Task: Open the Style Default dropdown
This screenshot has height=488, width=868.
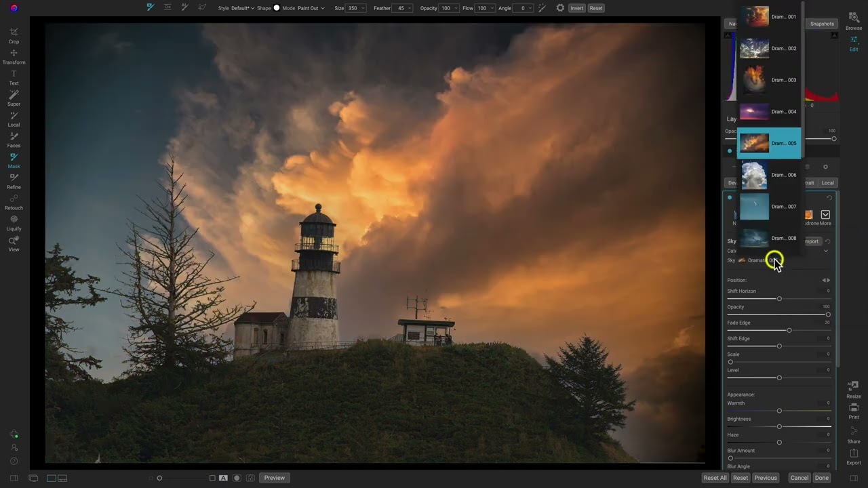Action: click(x=243, y=8)
